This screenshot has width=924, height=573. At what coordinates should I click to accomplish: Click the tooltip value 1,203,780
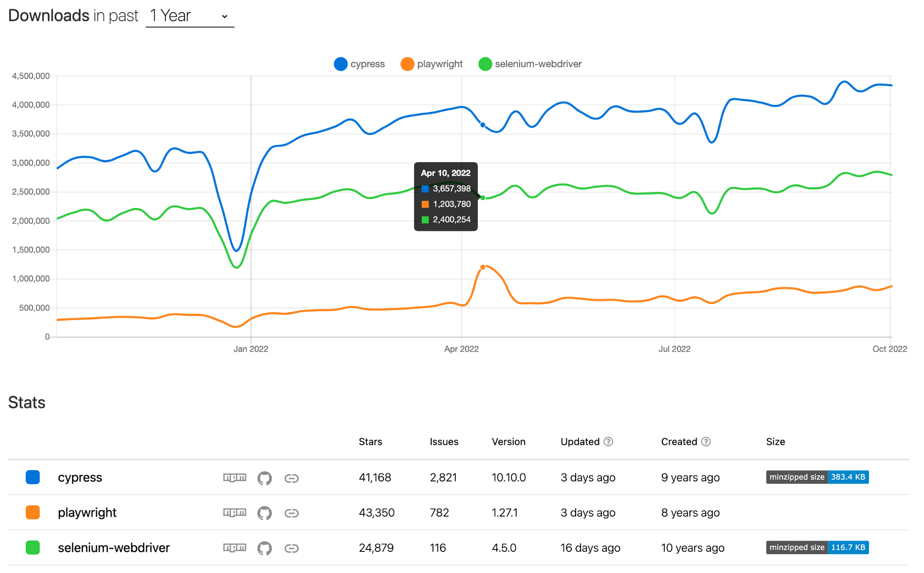(x=452, y=204)
